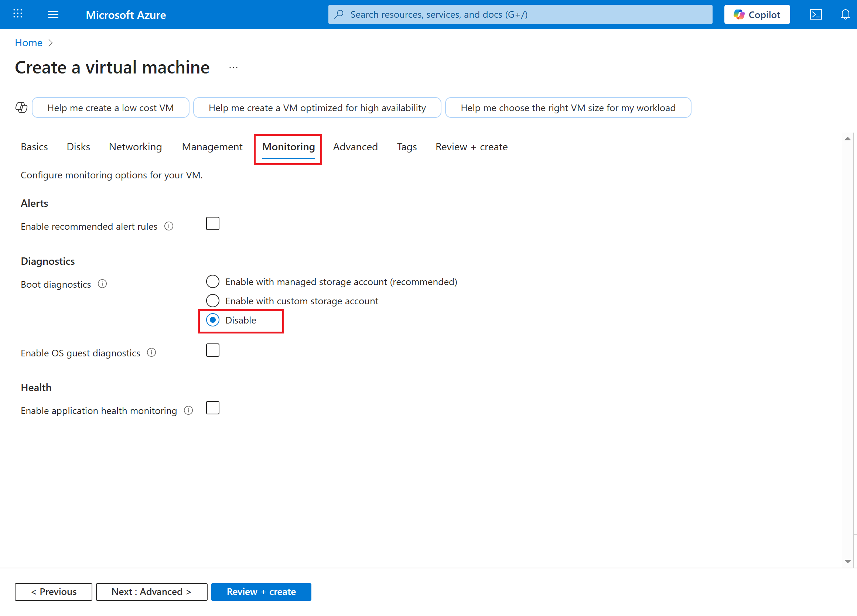Image resolution: width=857 pixels, height=616 pixels.
Task: Choose Enable with custom storage account
Action: coord(213,301)
